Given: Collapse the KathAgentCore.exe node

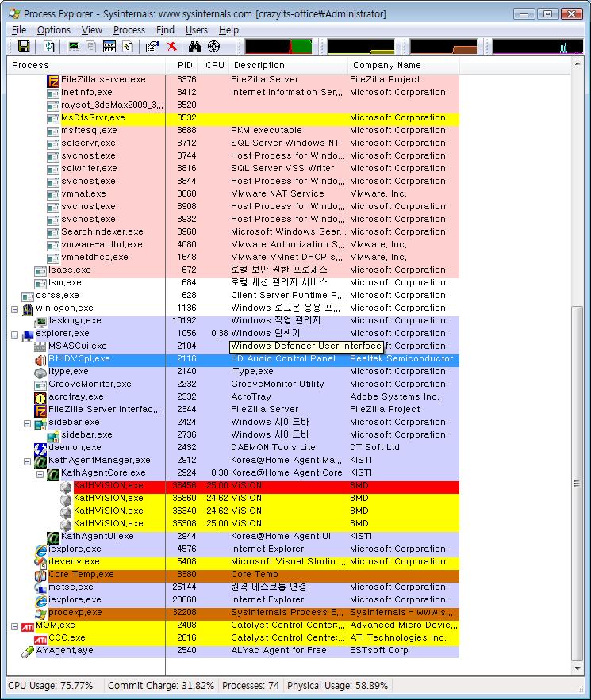Looking at the screenshot, I should [x=40, y=474].
